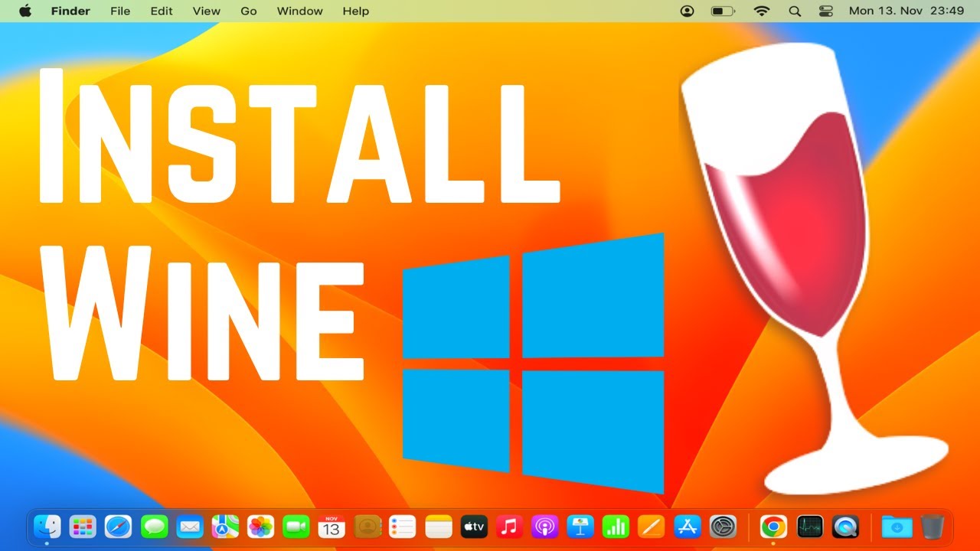Open the Messages app
Screen dimensions: 980x551
coord(155,527)
